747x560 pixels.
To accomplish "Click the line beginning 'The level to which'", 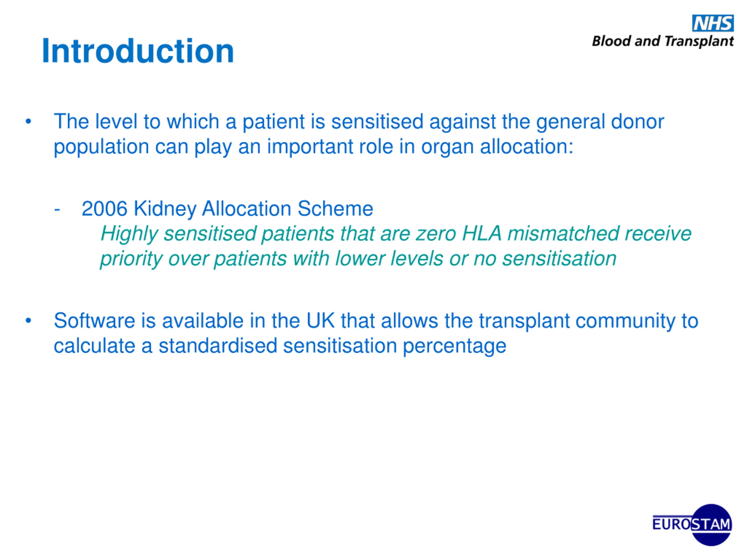I will (x=359, y=122).
